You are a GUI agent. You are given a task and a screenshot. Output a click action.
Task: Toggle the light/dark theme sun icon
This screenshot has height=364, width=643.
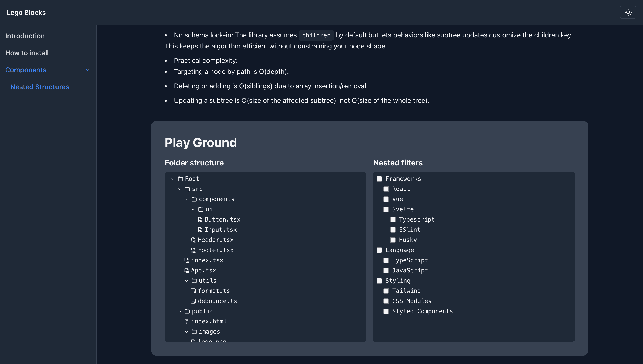tap(628, 12)
